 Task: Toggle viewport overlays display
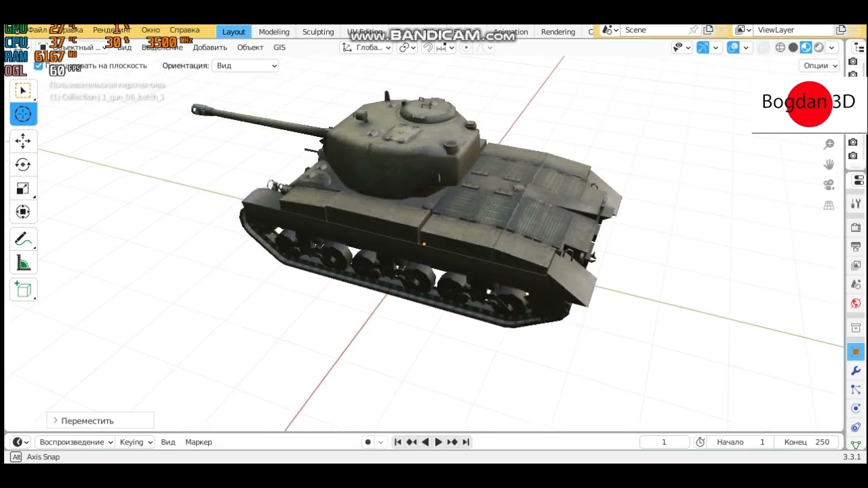[x=733, y=47]
